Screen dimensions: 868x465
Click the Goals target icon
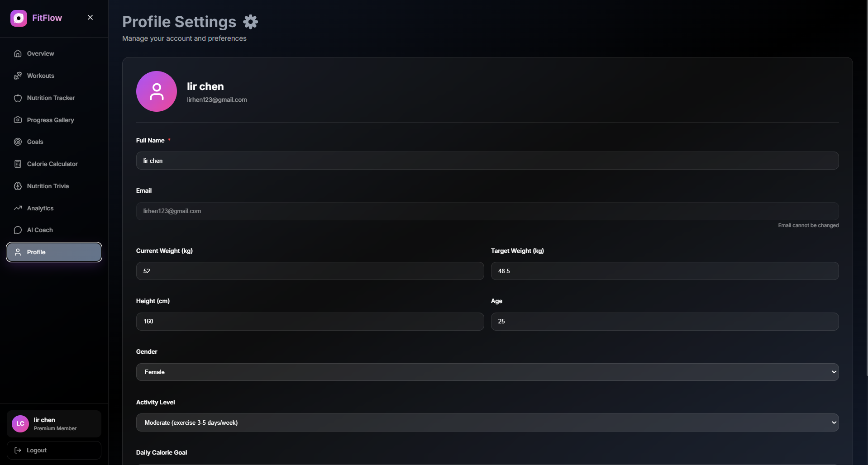[x=18, y=142]
